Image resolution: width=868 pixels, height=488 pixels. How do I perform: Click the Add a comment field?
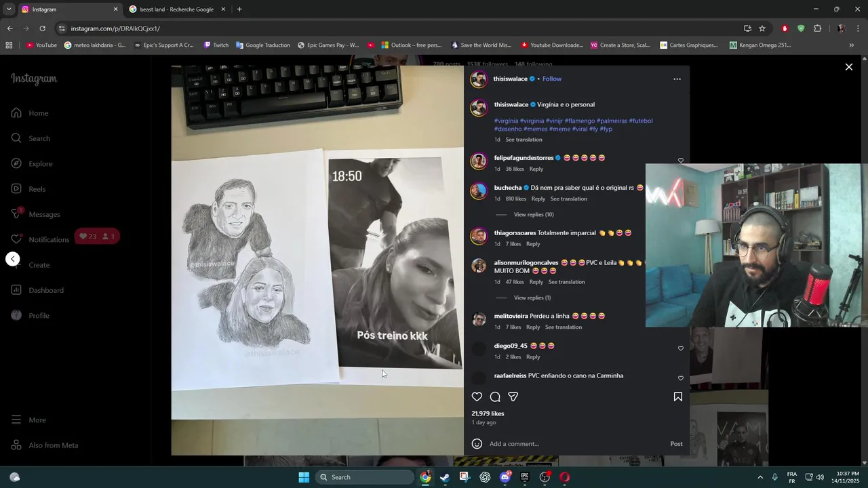[x=575, y=444]
